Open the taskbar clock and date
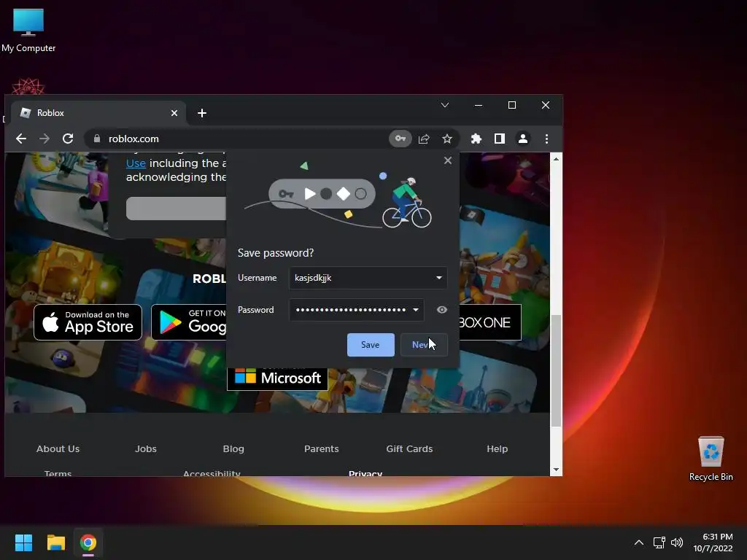This screenshot has height=560, width=747. tap(713, 542)
